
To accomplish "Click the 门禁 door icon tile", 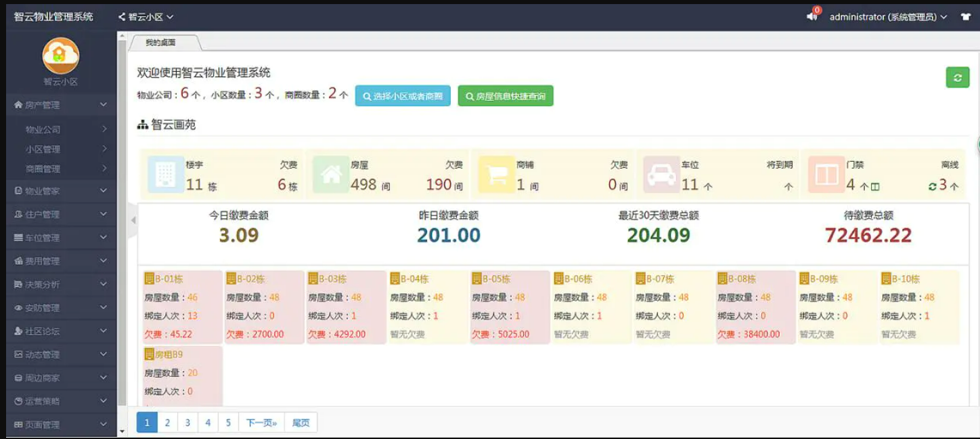I will [x=826, y=175].
